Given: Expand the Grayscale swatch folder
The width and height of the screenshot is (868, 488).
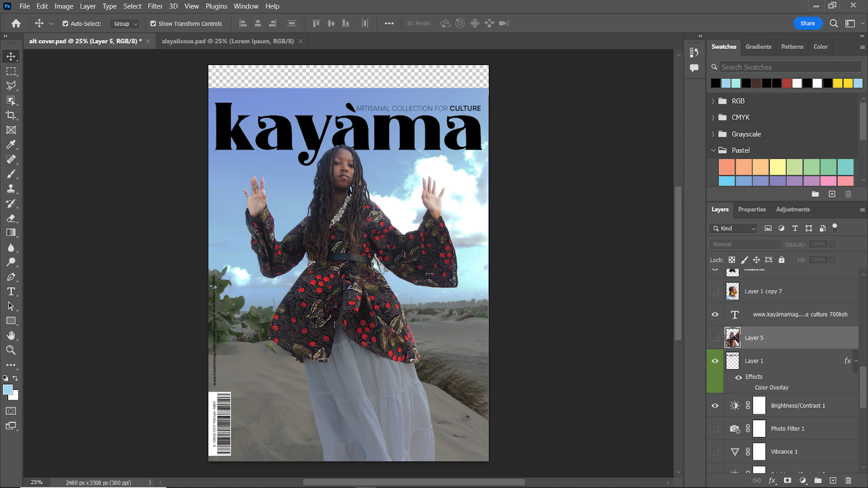Looking at the screenshot, I should point(713,134).
